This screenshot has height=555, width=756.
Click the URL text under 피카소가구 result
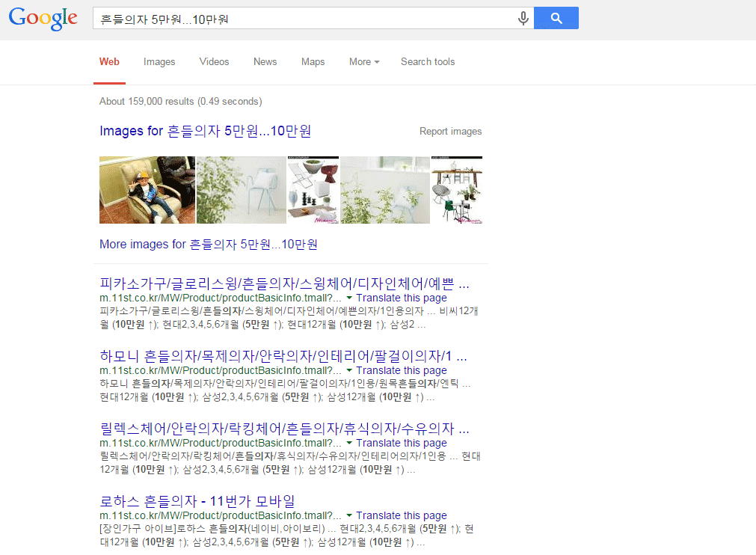pos(221,298)
